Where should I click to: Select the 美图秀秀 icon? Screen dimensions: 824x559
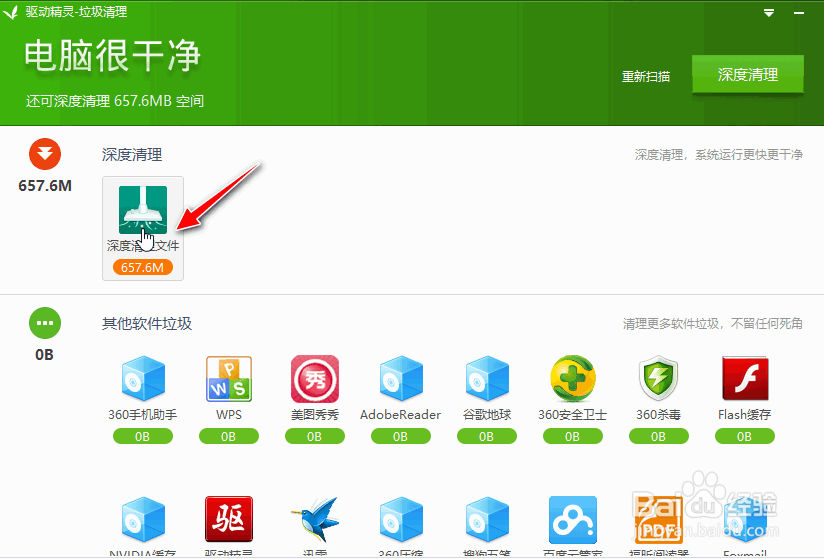(315, 379)
